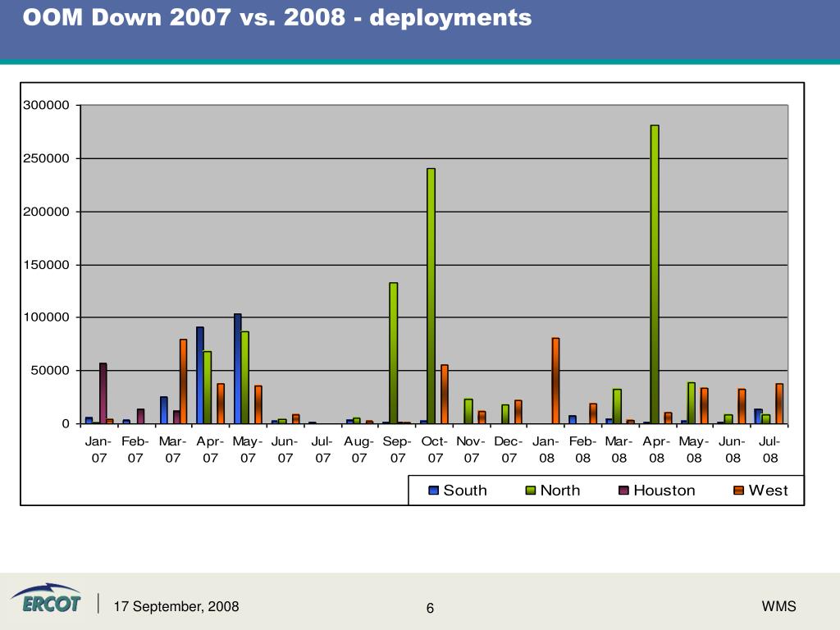Screen dimensions: 840x630
Task: Click the x-axis label 'Dec-07'
Action: tap(509, 450)
